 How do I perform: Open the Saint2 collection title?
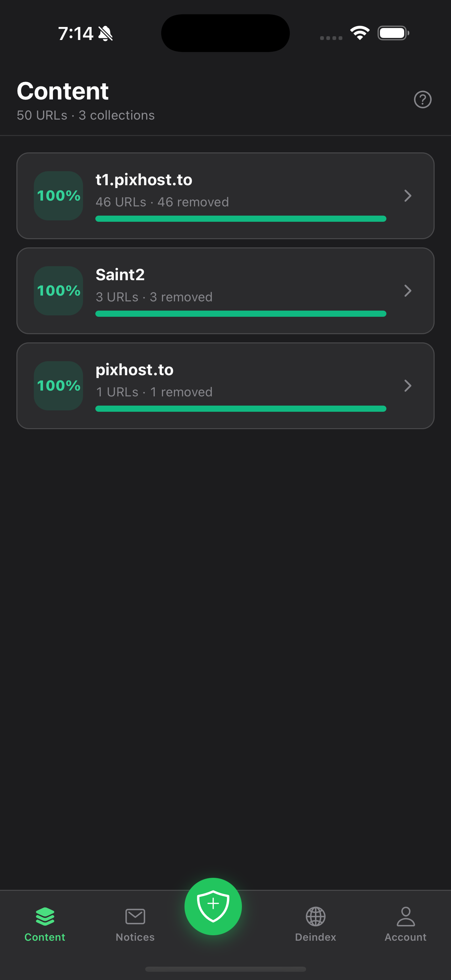pyautogui.click(x=120, y=275)
